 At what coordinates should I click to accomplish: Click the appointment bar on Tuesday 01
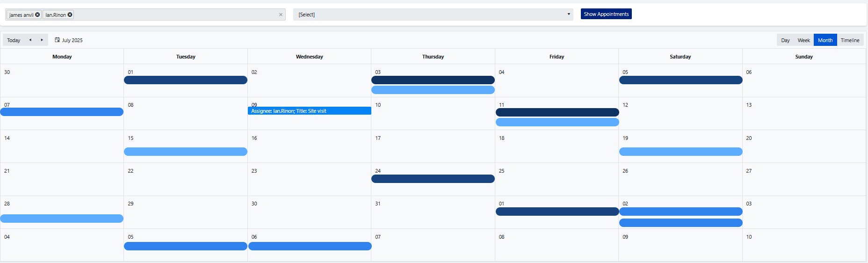tap(186, 80)
